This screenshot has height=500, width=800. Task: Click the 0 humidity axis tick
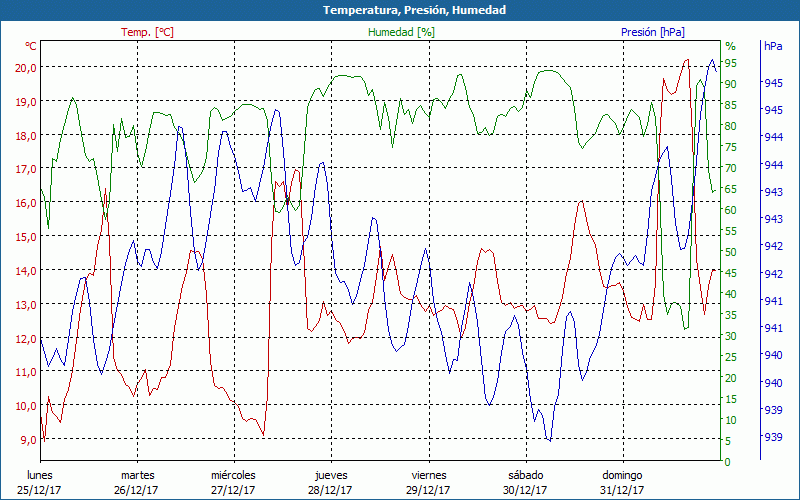pos(728,462)
